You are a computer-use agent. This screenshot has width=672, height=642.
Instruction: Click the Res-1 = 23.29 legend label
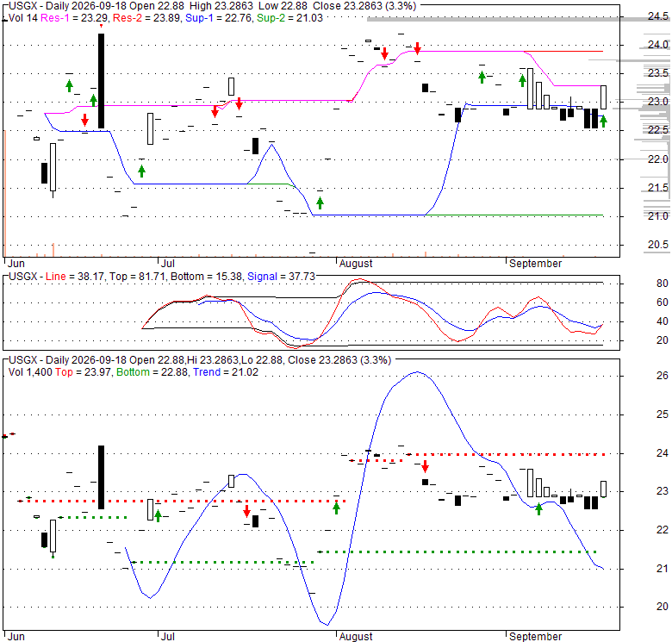pos(75,18)
